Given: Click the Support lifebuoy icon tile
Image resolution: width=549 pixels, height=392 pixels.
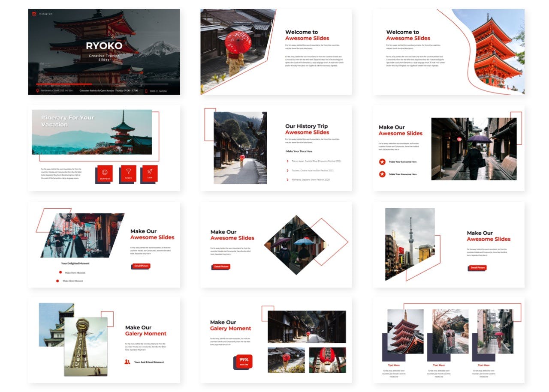Looking at the screenshot, I should 105,173.
